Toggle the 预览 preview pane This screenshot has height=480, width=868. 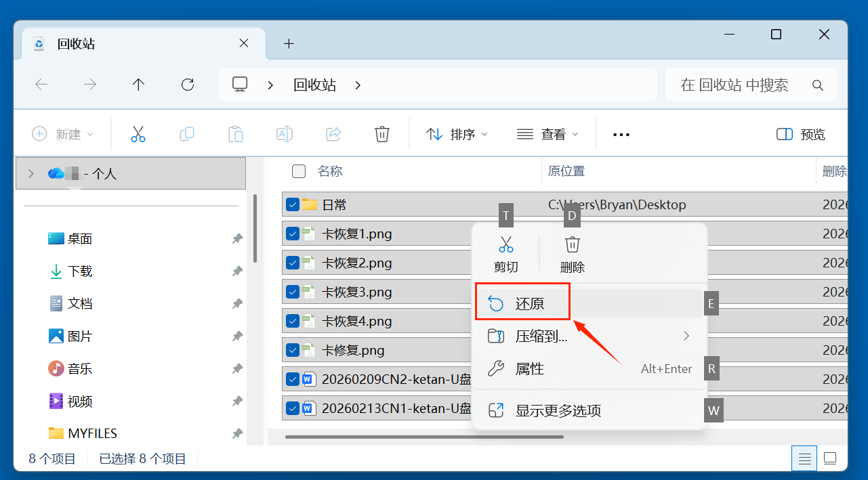(x=800, y=134)
